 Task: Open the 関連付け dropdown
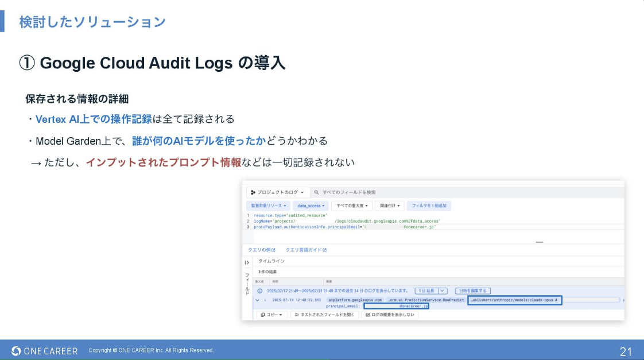390,206
